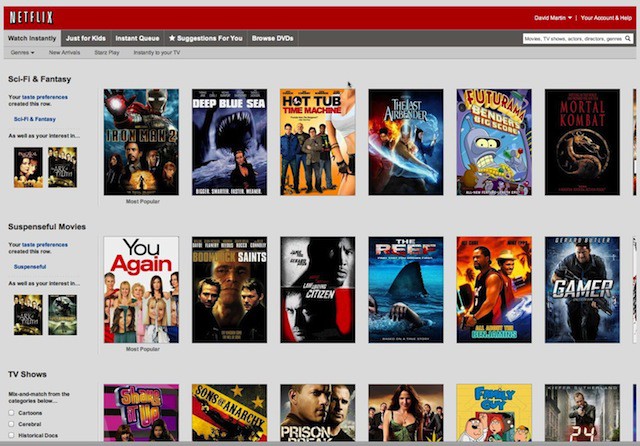The image size is (640, 446).
Task: Open the Iron Man 2 poster
Action: pyautogui.click(x=141, y=142)
